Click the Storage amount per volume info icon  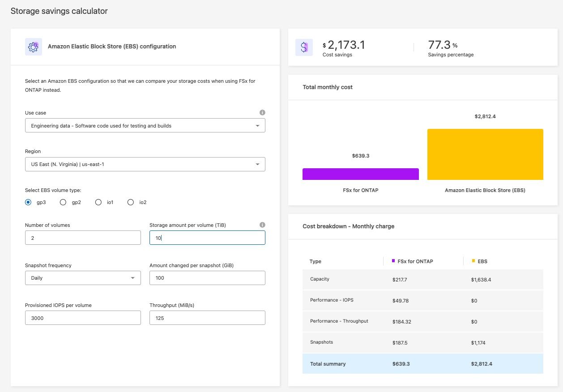(x=262, y=225)
